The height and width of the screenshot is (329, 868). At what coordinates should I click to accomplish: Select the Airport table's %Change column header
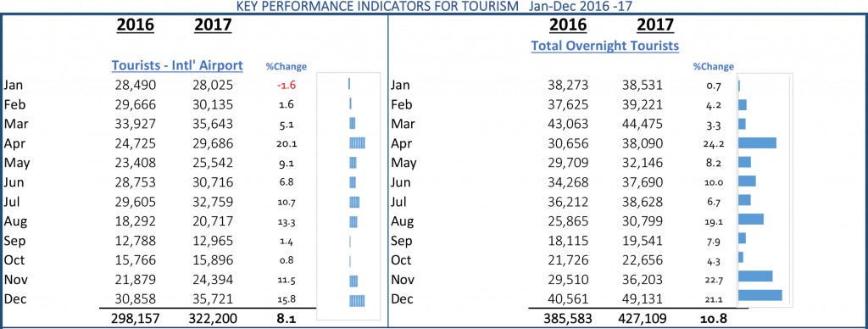[x=287, y=66]
